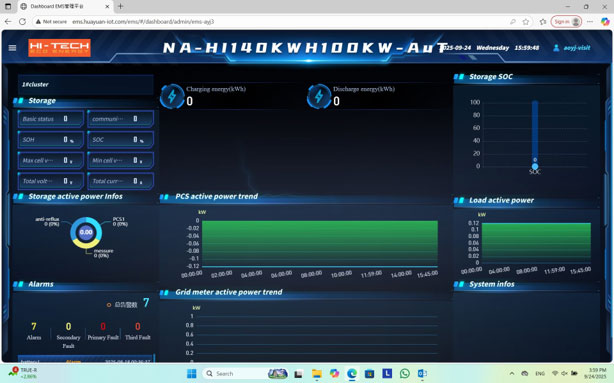Click the Third Fault count
Viewport: 614px width, 383px height.
[137, 326]
